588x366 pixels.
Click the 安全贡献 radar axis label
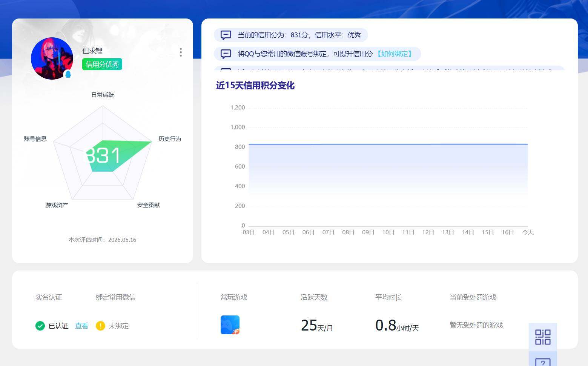149,205
